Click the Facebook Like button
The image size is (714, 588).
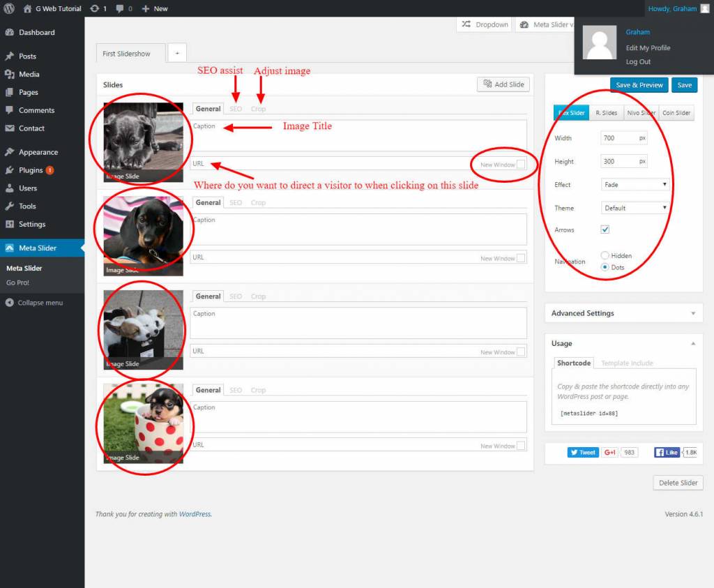[667, 452]
